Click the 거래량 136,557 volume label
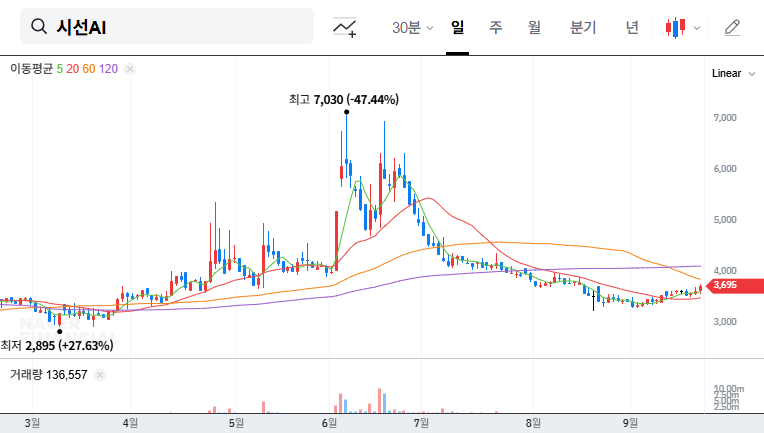The width and height of the screenshot is (764, 433). 49,375
